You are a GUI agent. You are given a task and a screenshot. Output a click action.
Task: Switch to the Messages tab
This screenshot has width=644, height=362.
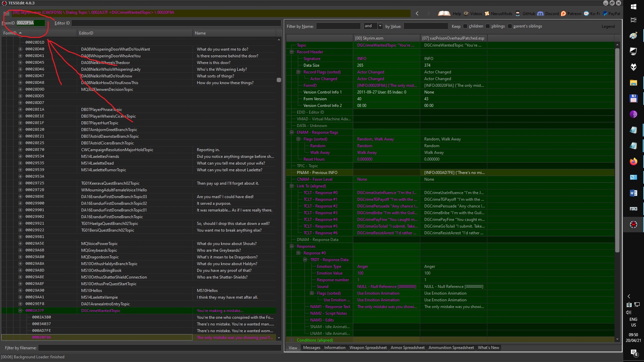click(x=312, y=348)
